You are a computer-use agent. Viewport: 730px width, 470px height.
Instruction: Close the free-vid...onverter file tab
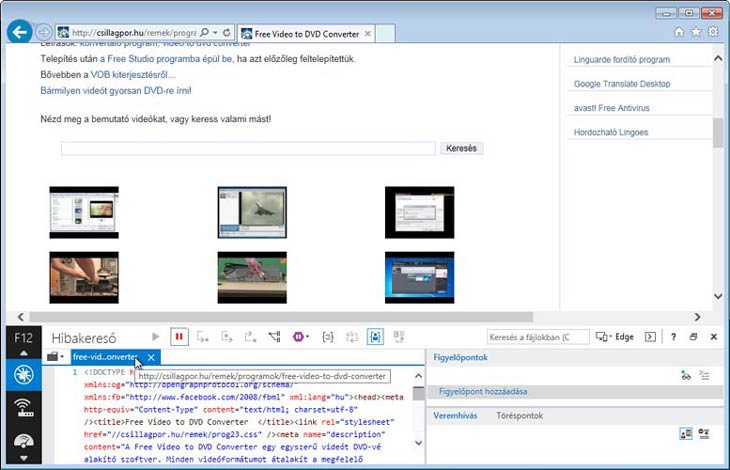pyautogui.click(x=151, y=357)
